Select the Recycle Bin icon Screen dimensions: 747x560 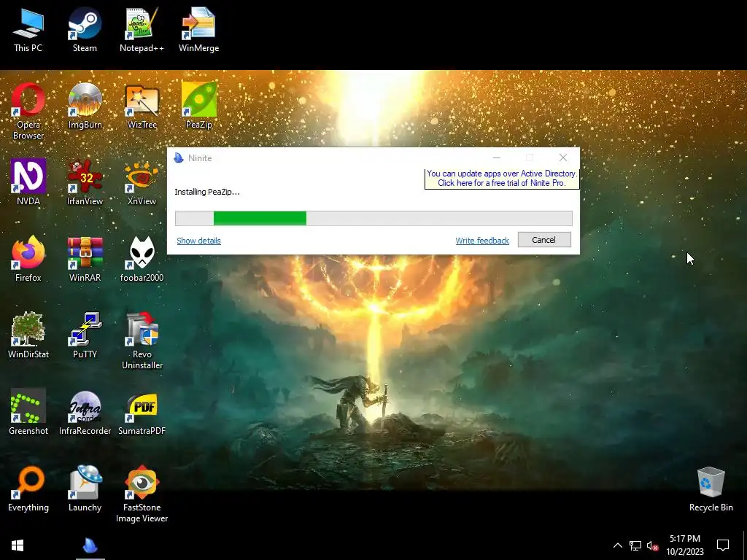click(x=711, y=489)
